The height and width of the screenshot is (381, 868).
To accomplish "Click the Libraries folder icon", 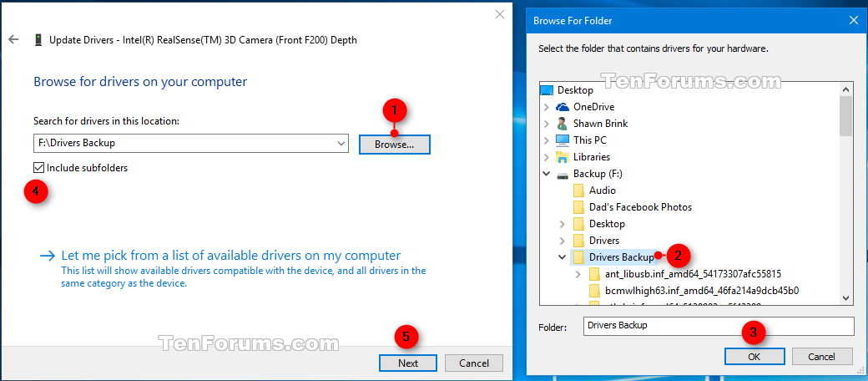I will click(563, 157).
